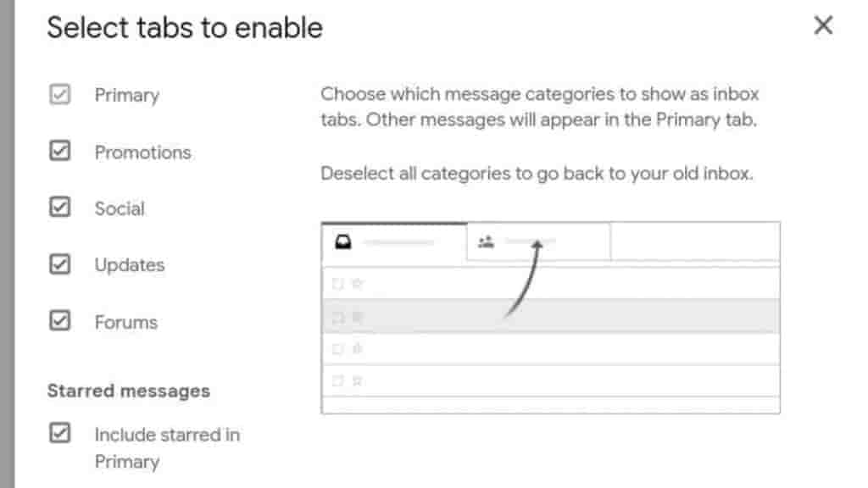Close the Select tabs to enable dialog
This screenshot has width=868, height=488.
click(822, 26)
